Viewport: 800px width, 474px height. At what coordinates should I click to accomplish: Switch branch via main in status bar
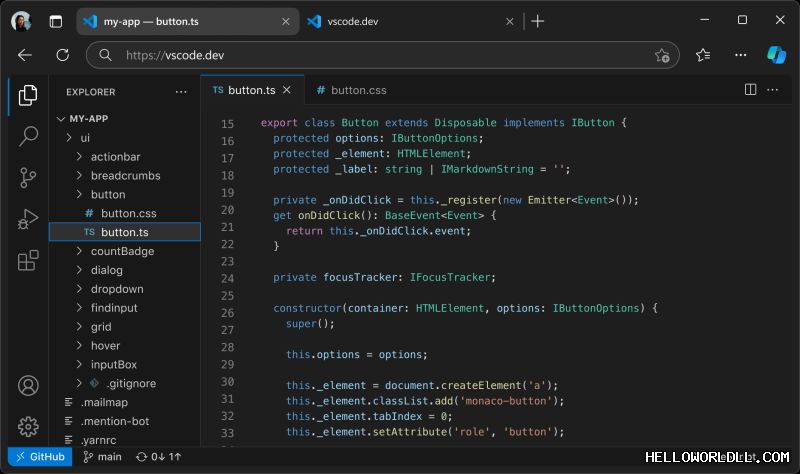point(103,457)
